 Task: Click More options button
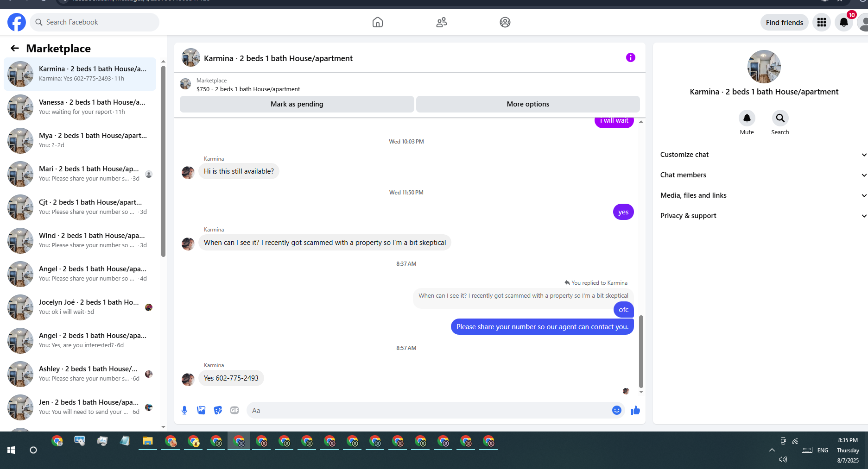(x=528, y=104)
